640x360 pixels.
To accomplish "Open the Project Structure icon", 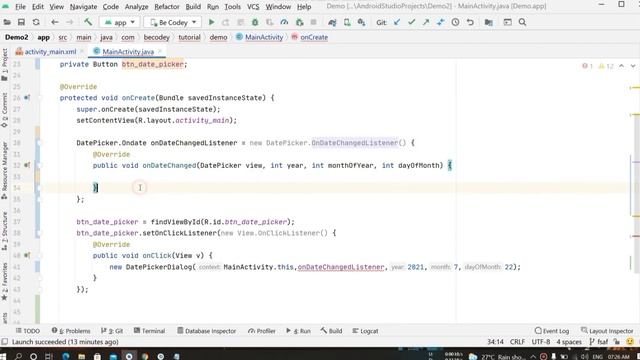I will pyautogui.click(x=489, y=22).
